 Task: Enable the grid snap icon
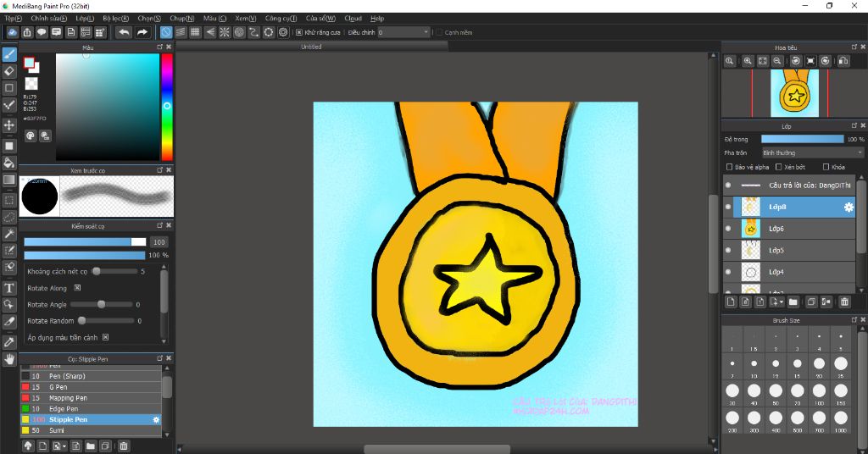[195, 32]
